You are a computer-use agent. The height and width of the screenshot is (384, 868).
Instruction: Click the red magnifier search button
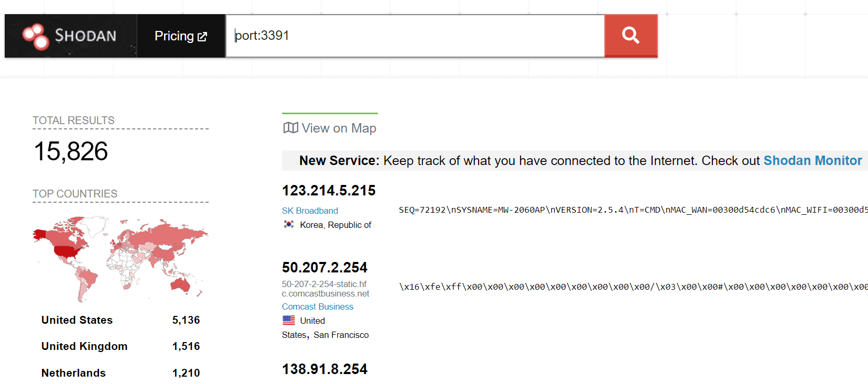coord(631,36)
